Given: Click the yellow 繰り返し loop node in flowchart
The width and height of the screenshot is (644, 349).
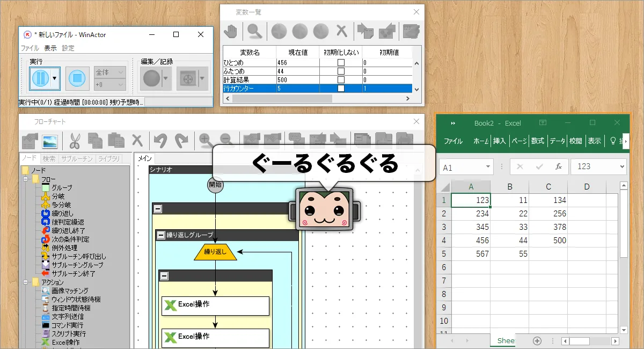Looking at the screenshot, I should [x=215, y=251].
